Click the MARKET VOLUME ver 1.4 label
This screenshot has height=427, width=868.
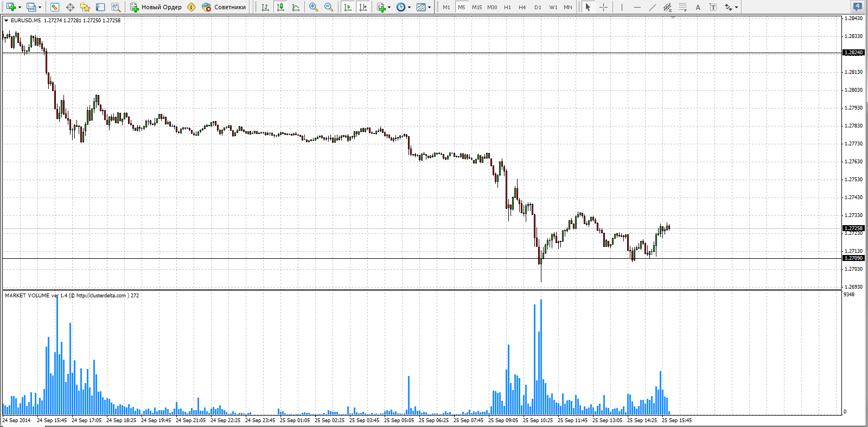point(36,296)
